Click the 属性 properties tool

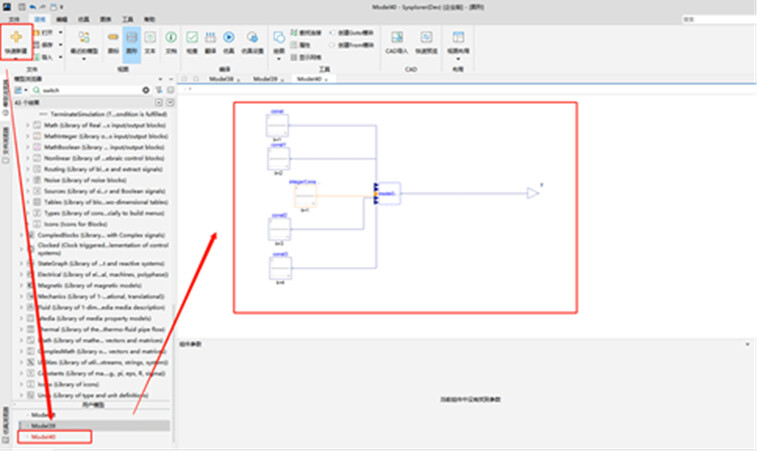pos(300,45)
